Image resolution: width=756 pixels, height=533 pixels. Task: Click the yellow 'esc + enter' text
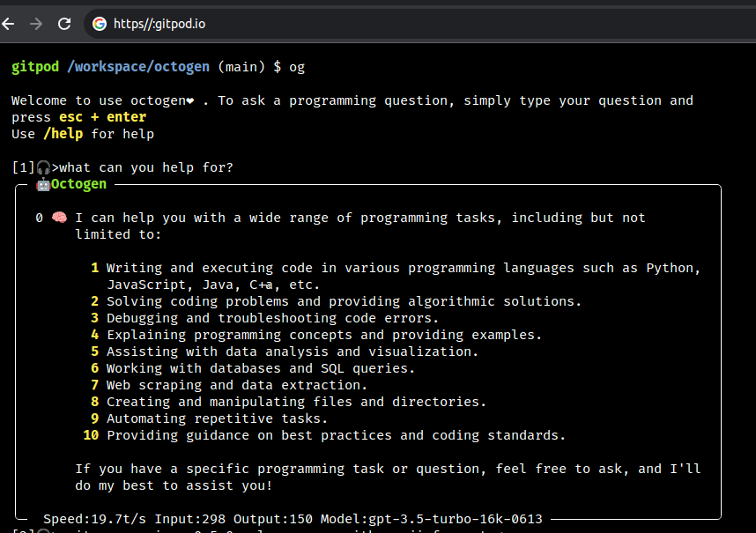[x=103, y=117]
